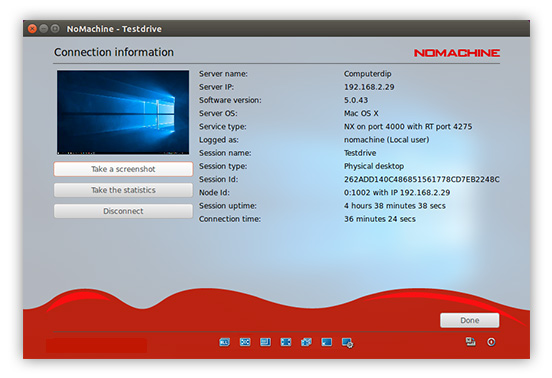This screenshot has height=378, width=552.
Task: Click connection time '36 minutes 24 secs'
Action: [x=380, y=219]
